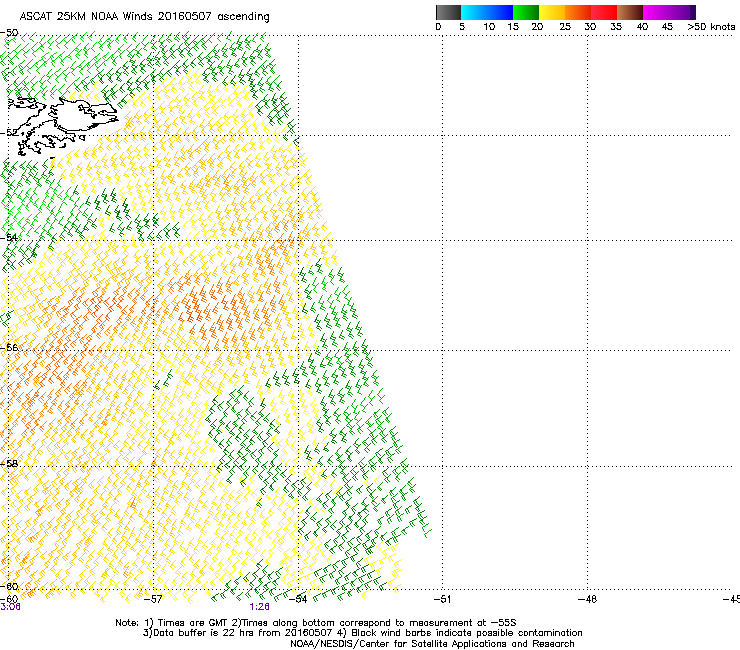Click the blue 10-15 knots legend segment
Screen dimensions: 740x650
tap(500, 12)
